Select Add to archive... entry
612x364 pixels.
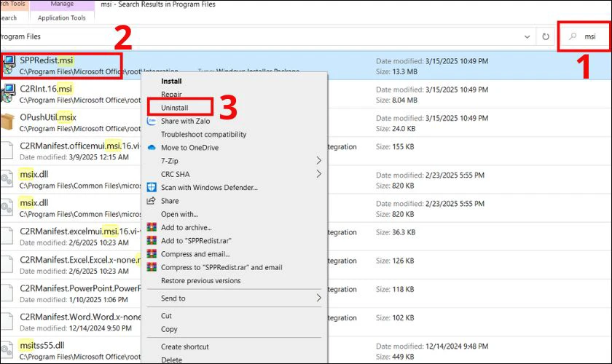[x=187, y=227]
